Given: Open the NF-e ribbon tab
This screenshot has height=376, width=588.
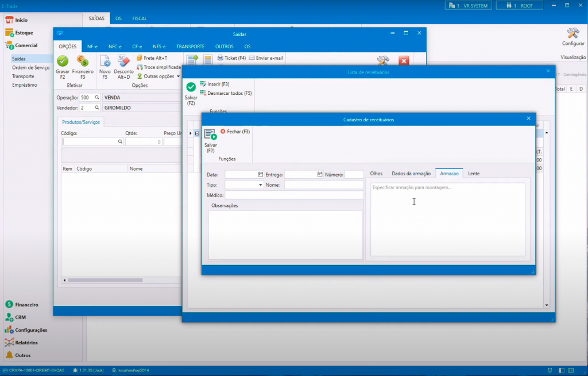Looking at the screenshot, I should [x=92, y=47].
